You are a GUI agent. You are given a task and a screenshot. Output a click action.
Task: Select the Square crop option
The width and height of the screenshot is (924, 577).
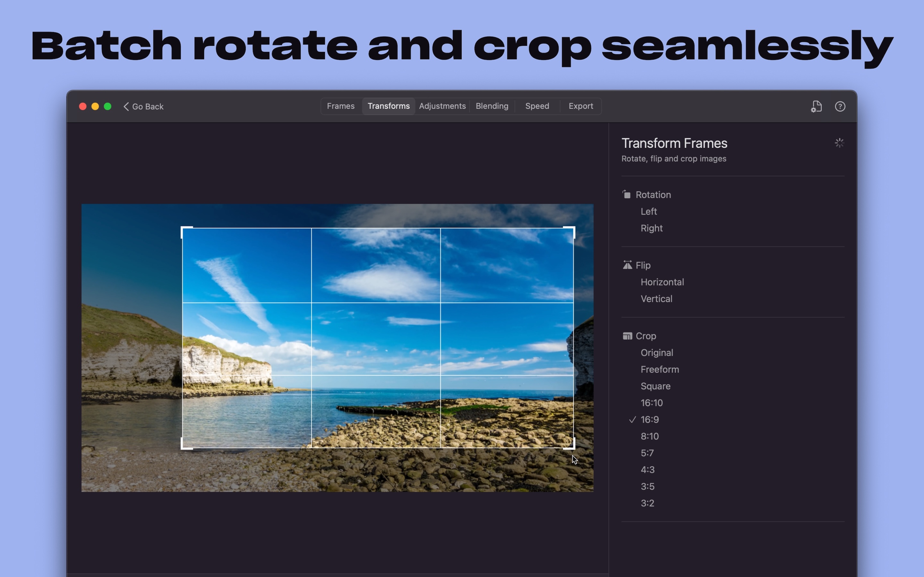click(655, 386)
